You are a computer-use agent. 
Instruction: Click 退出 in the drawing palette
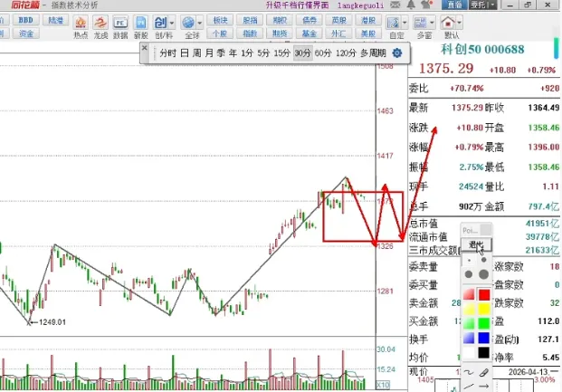(x=476, y=245)
